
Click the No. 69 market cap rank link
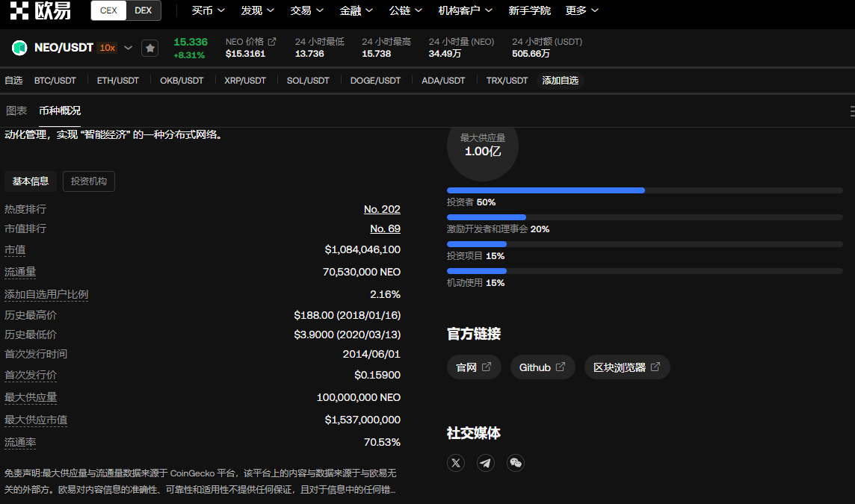[385, 228]
